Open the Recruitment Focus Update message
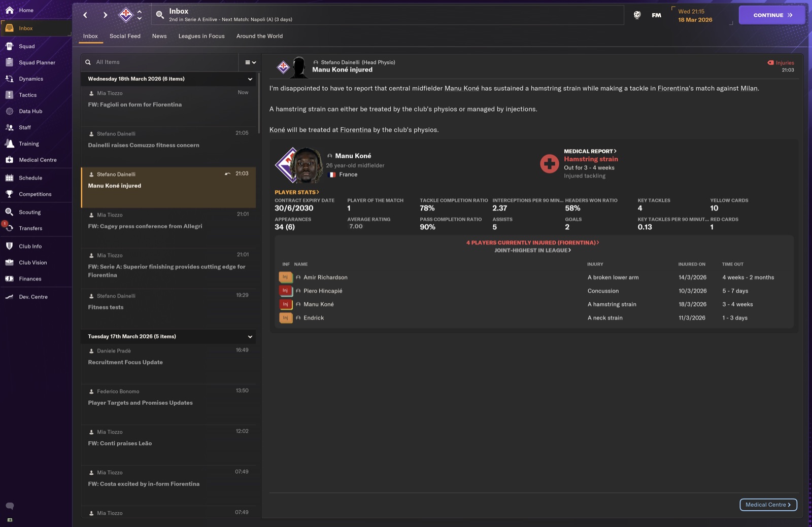 168,364
